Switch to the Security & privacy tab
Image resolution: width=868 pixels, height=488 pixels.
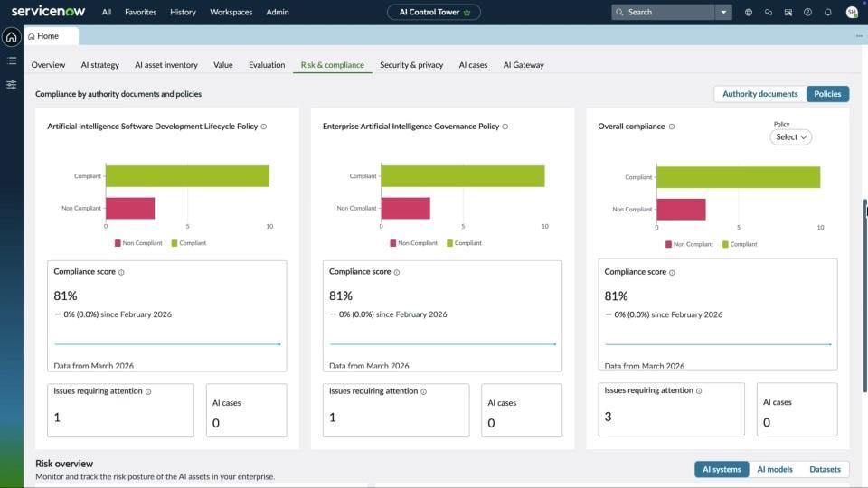click(x=411, y=65)
